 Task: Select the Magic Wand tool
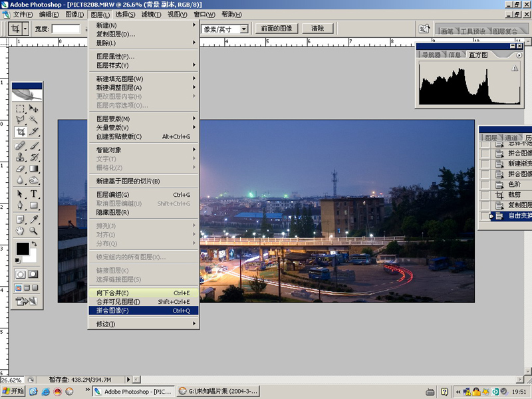tap(33, 120)
